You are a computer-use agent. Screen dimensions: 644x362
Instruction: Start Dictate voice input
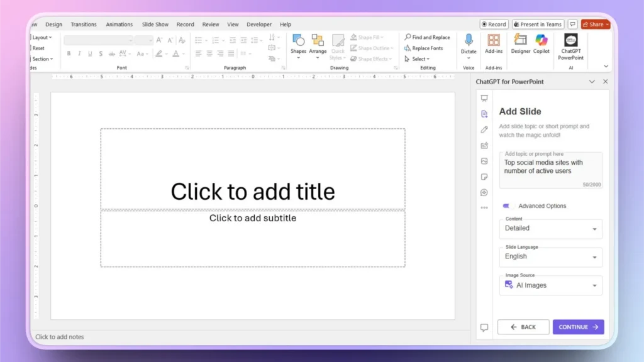pyautogui.click(x=468, y=44)
